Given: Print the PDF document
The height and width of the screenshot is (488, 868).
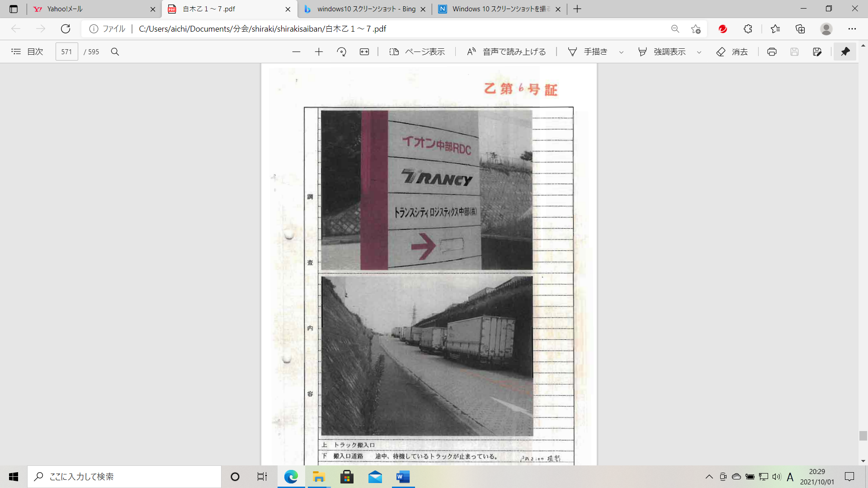Looking at the screenshot, I should [772, 52].
